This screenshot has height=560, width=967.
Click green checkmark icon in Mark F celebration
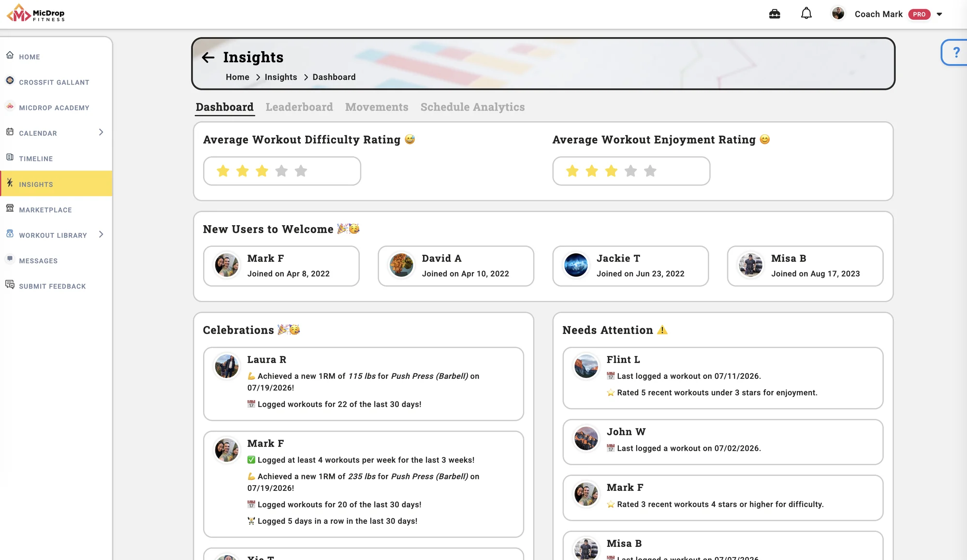point(251,460)
